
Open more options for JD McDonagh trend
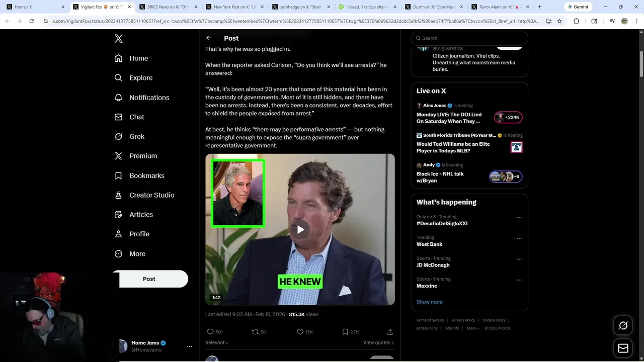pyautogui.click(x=519, y=259)
